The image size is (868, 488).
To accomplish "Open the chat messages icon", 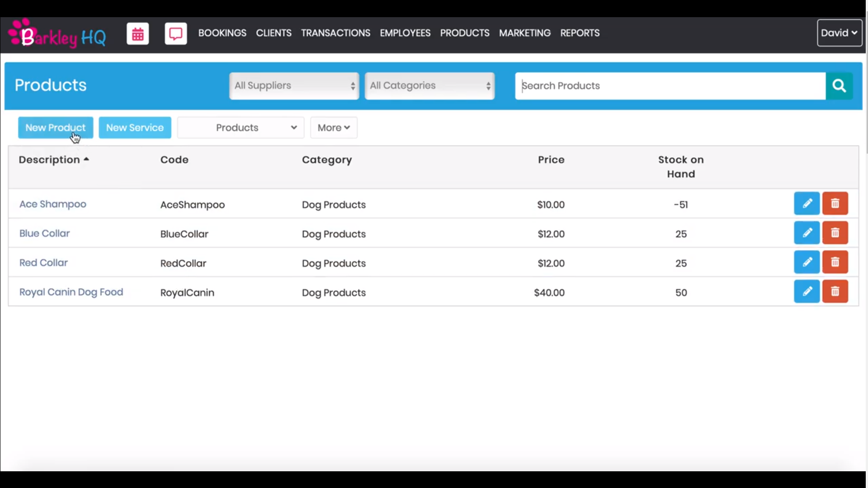I will pos(175,33).
